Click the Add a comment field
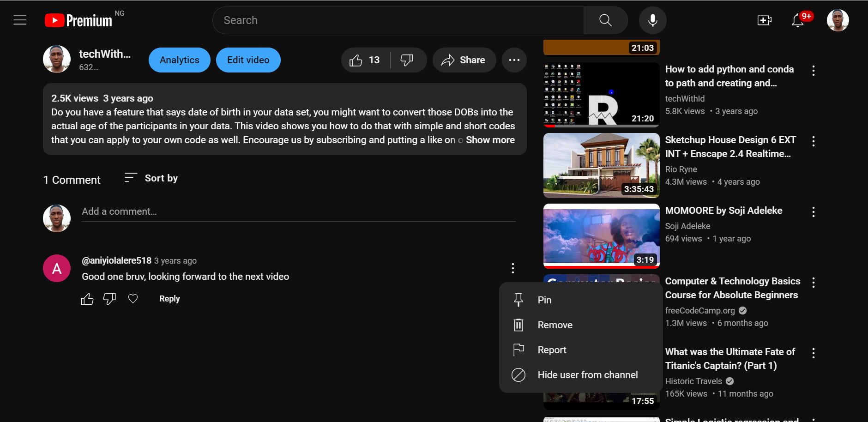 (x=298, y=211)
